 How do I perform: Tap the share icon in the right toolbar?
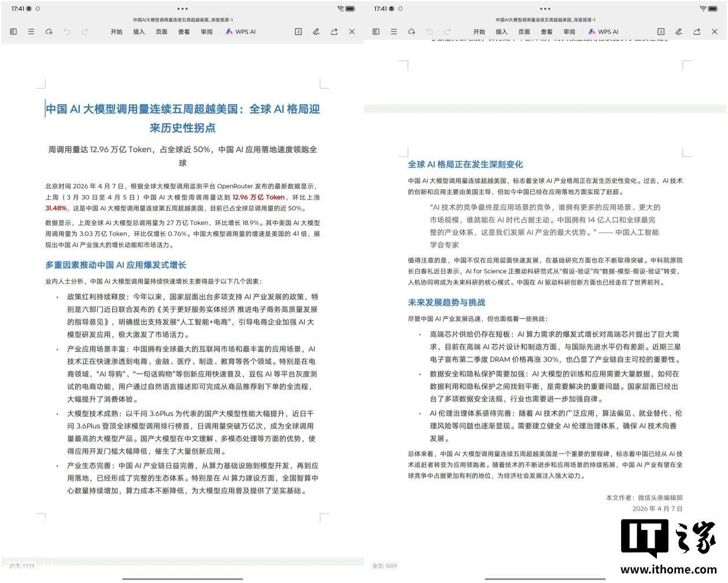tap(696, 32)
